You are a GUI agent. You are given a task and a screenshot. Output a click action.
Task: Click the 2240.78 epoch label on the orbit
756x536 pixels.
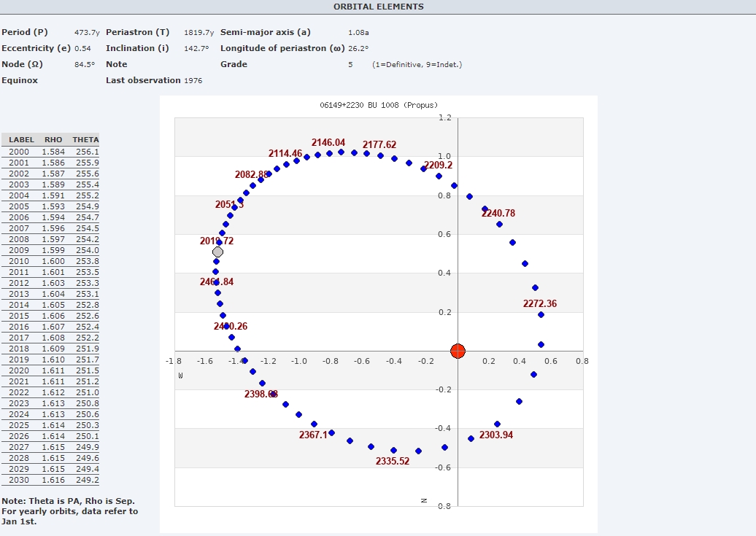498,213
